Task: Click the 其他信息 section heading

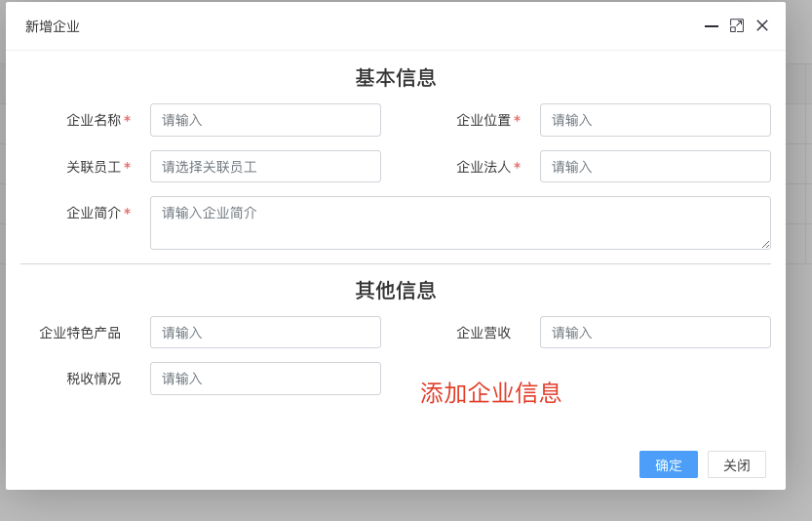Action: pos(396,291)
